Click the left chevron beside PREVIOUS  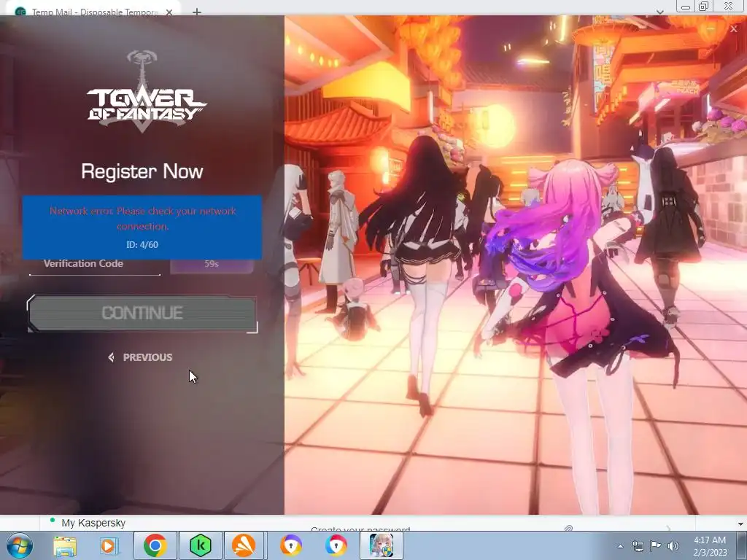click(111, 357)
